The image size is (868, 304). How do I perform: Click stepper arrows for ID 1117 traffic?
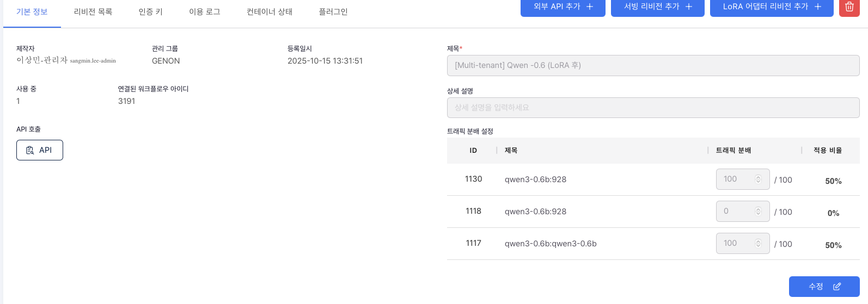(x=758, y=244)
